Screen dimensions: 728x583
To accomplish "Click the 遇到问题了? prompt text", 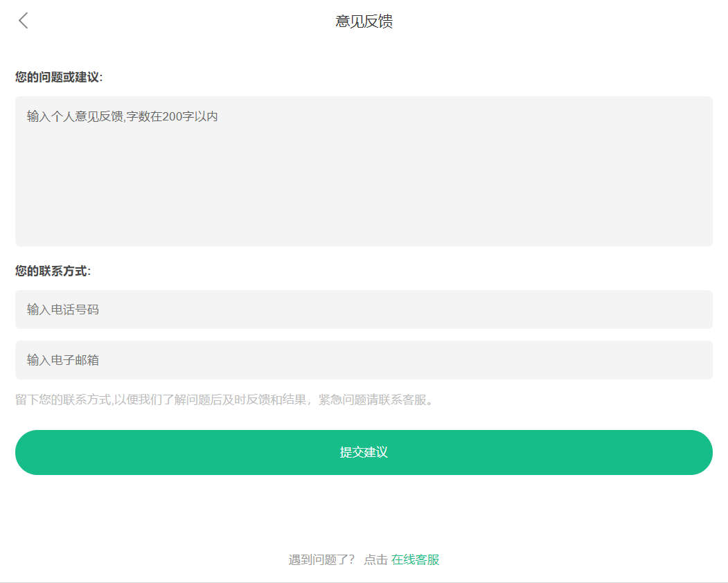I will click(321, 560).
